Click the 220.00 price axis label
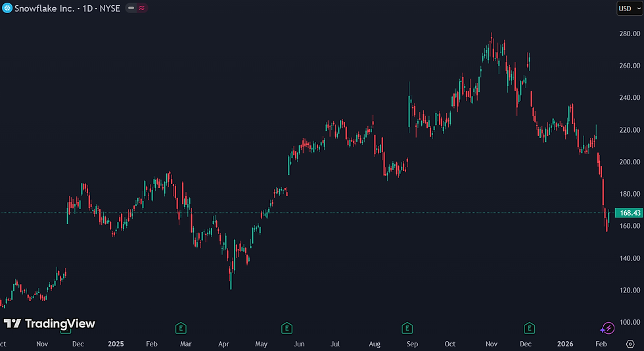644x351 pixels. [x=630, y=130]
